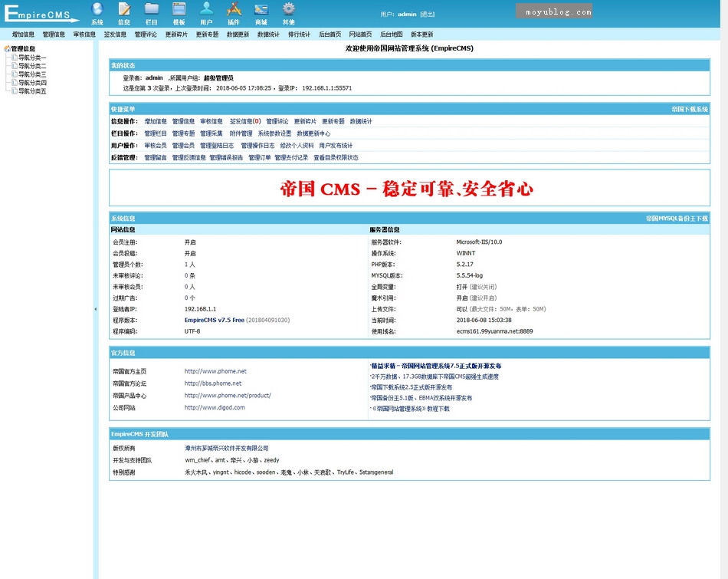Open 管理专题 in the 栏目操作 row
Image resolution: width=728 pixels, height=579 pixels.
click(x=183, y=133)
